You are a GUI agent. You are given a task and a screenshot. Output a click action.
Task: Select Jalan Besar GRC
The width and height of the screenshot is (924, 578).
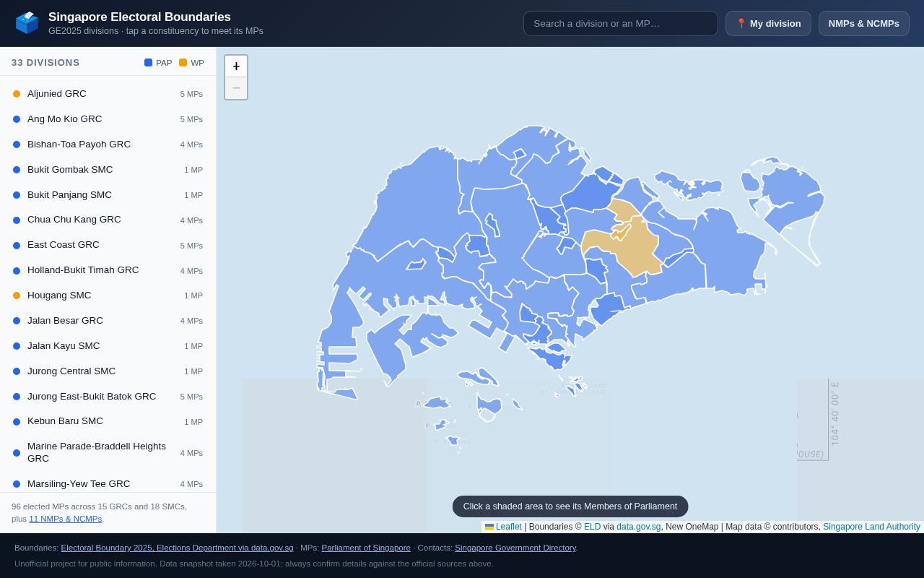point(108,321)
